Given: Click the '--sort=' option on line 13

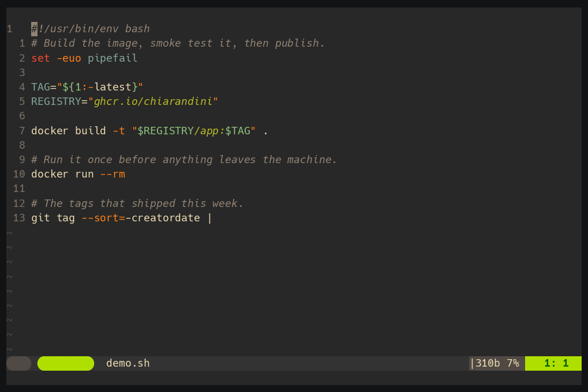Looking at the screenshot, I should point(103,218).
